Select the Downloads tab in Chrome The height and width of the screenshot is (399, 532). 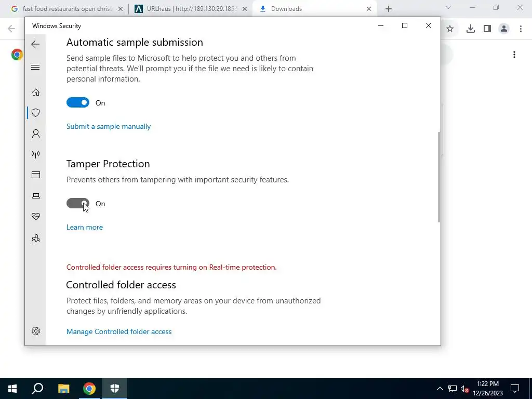click(x=315, y=9)
